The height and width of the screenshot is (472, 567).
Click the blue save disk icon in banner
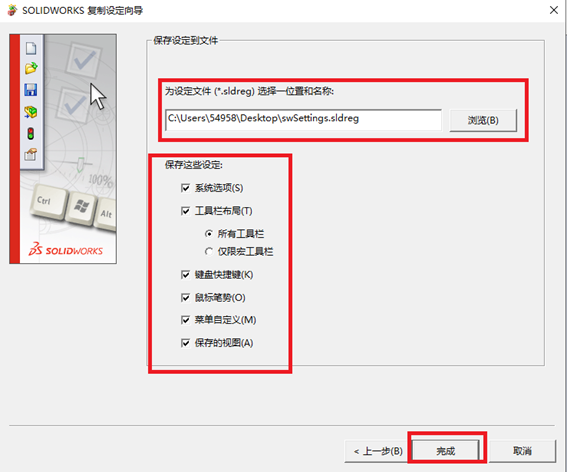tap(31, 89)
